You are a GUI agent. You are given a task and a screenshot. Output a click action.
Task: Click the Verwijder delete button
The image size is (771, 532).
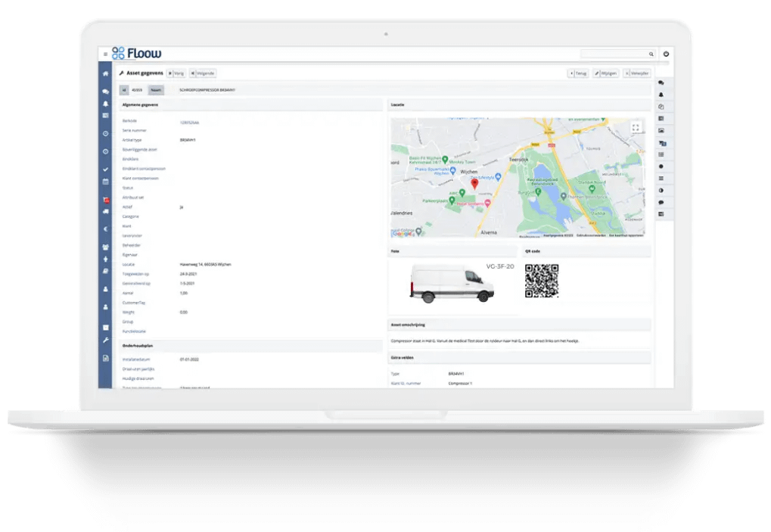(637, 73)
